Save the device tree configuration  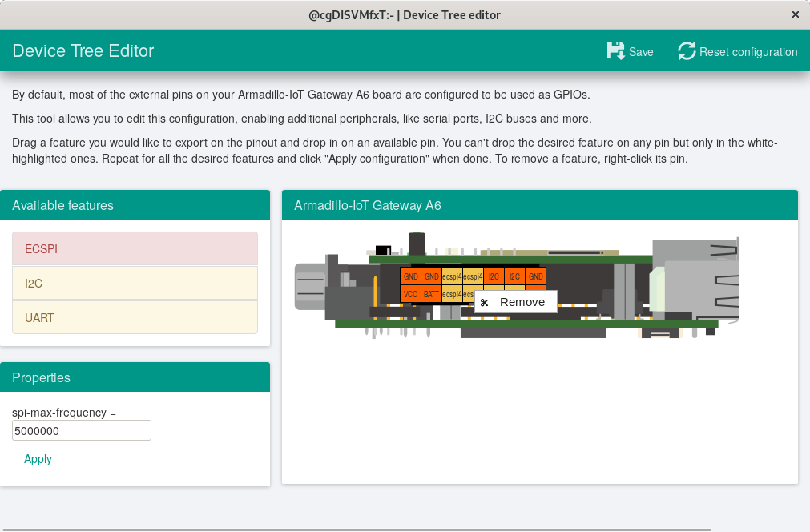pos(630,51)
